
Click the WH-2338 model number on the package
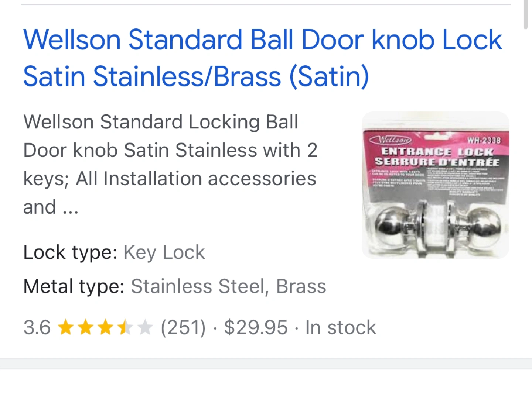pyautogui.click(x=484, y=140)
